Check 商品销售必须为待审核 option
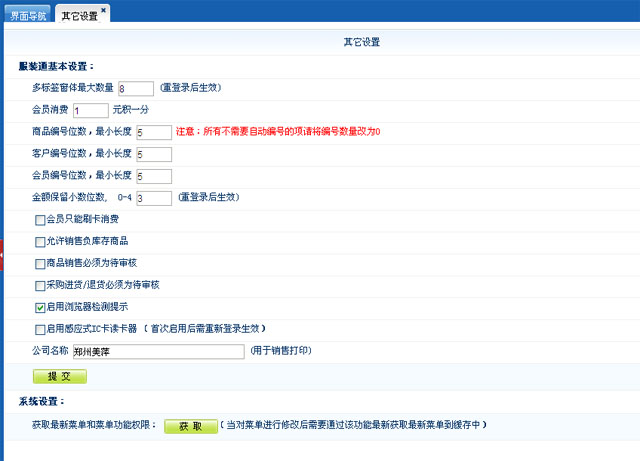 [40, 263]
